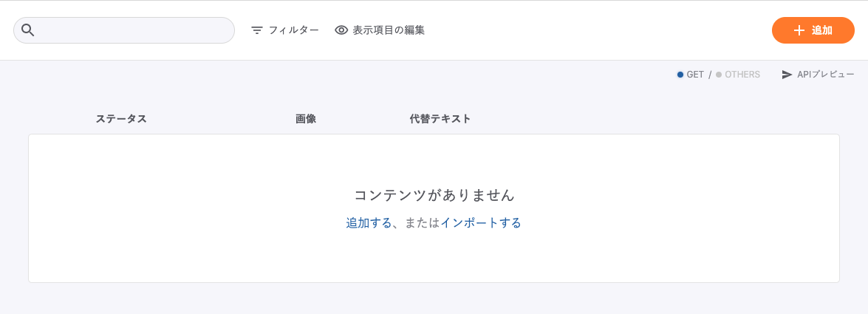Click the plus icon in the orange button
The image size is (868, 314).
799,30
